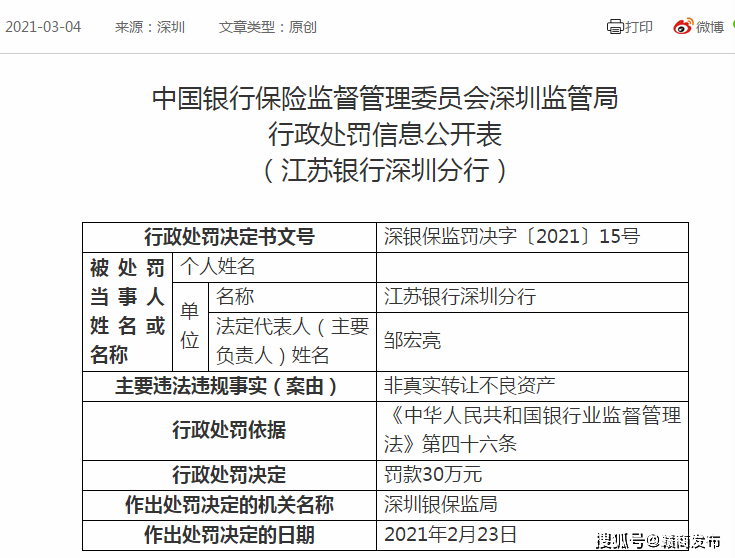
Task: Click the Weibo logo icon
Action: pyautogui.click(x=682, y=27)
